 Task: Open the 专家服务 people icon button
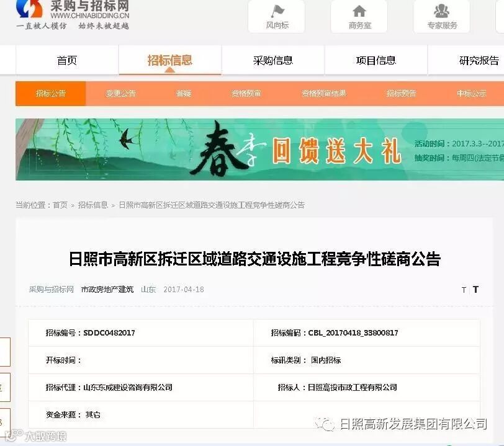click(x=442, y=17)
